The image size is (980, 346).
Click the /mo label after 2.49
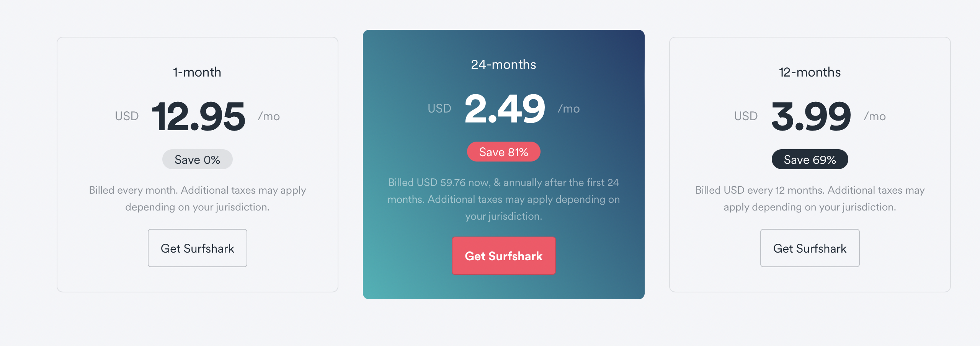pos(569,109)
